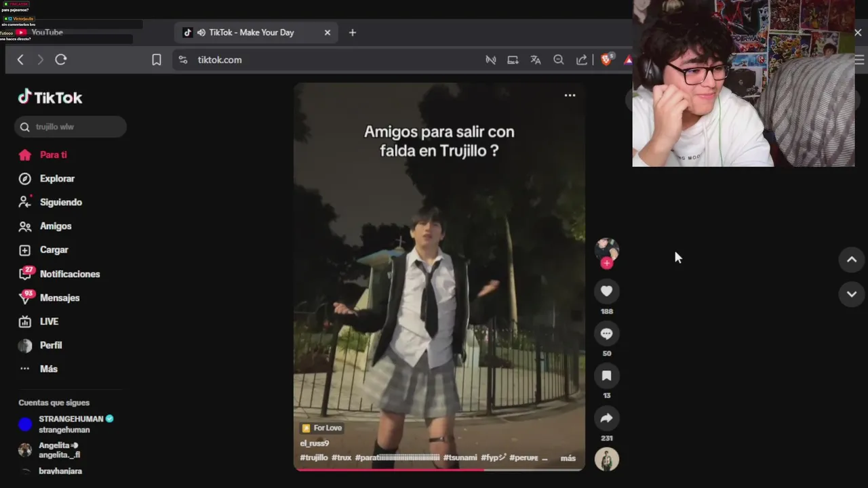Follow creator with red plus button

(x=607, y=263)
